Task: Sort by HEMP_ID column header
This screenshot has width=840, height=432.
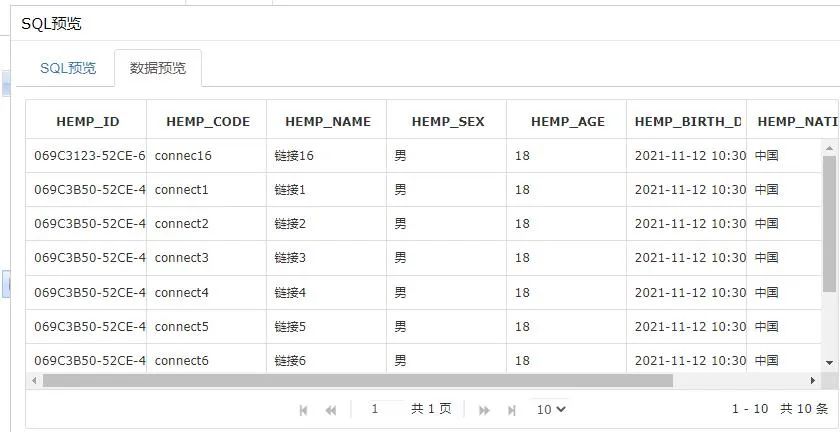Action: pos(87,122)
